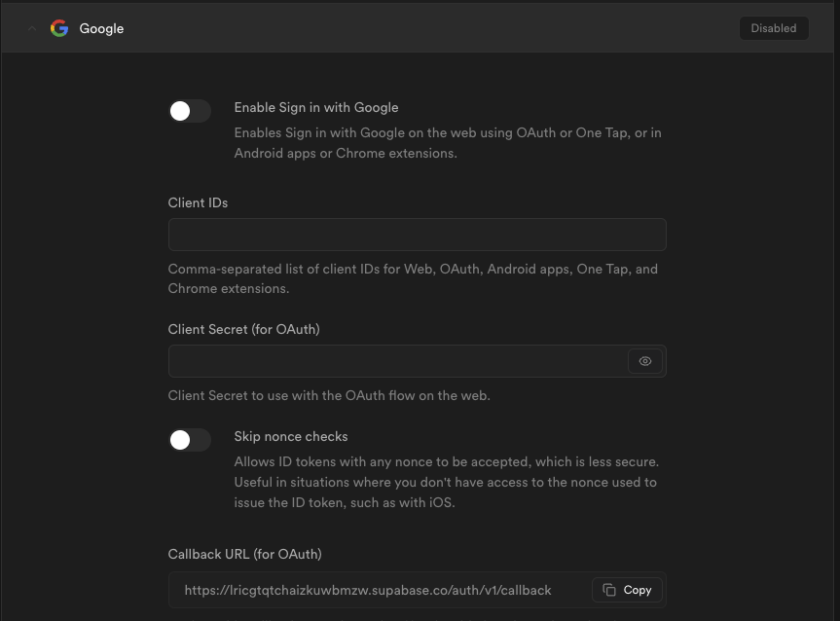The image size is (840, 621).
Task: Focus the Client IDs input field
Action: click(417, 235)
